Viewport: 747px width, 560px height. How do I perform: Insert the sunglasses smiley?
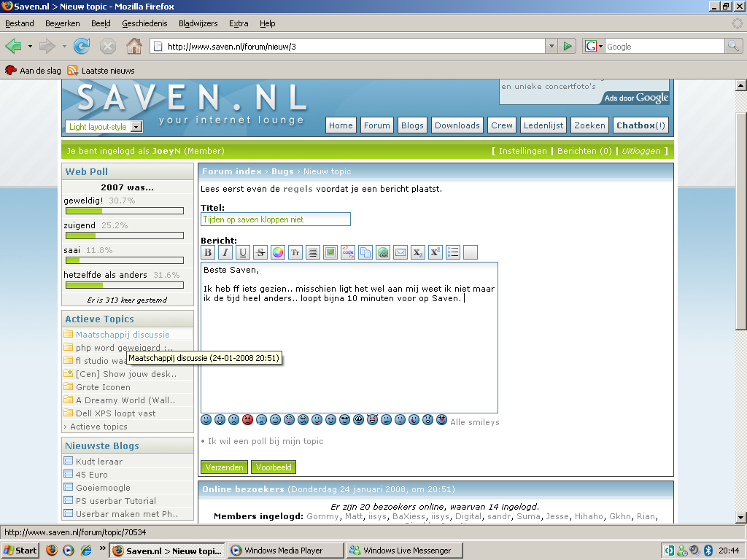pyautogui.click(x=345, y=419)
